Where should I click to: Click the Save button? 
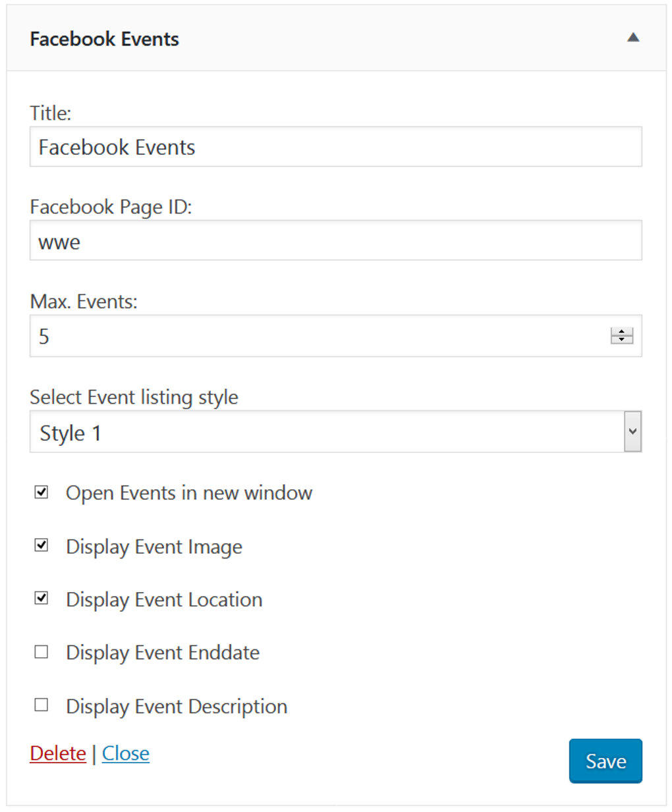point(605,761)
